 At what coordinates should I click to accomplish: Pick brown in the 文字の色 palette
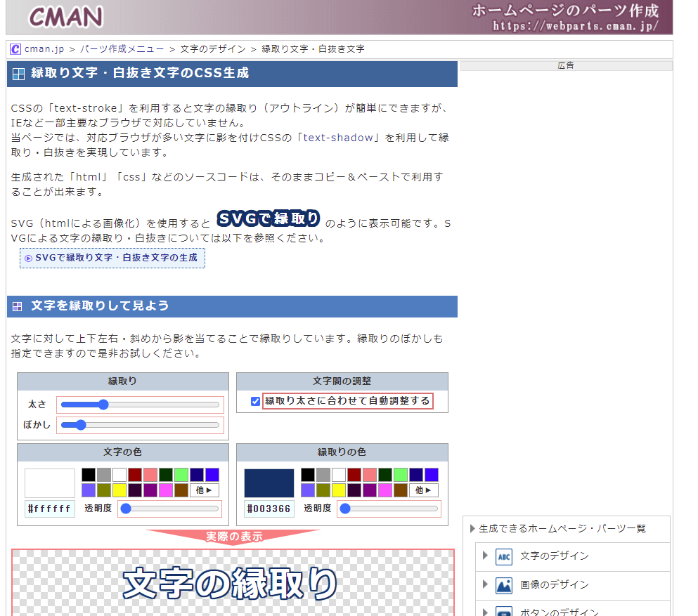click(x=181, y=490)
